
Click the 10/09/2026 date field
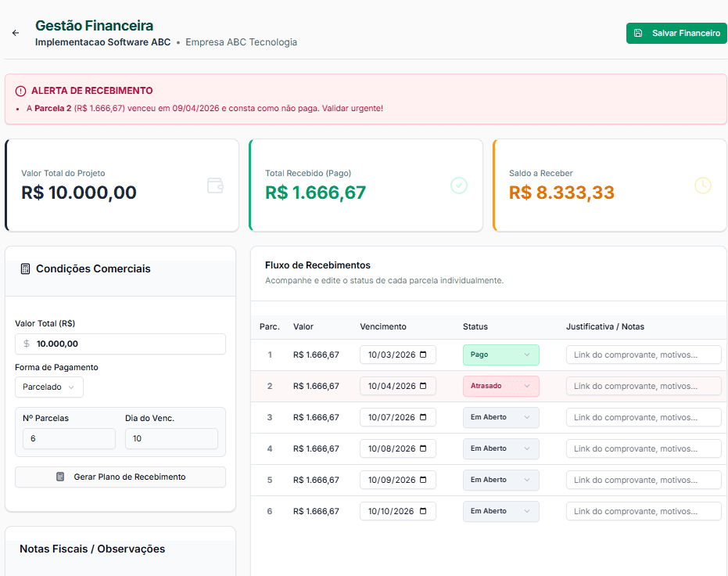pyautogui.click(x=398, y=480)
